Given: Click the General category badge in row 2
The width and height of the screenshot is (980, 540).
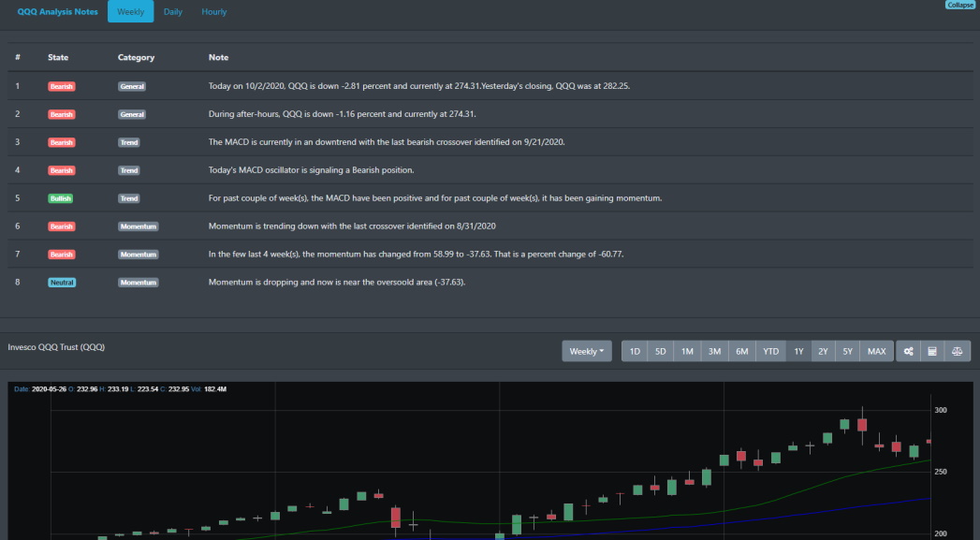Looking at the screenshot, I should coord(132,114).
